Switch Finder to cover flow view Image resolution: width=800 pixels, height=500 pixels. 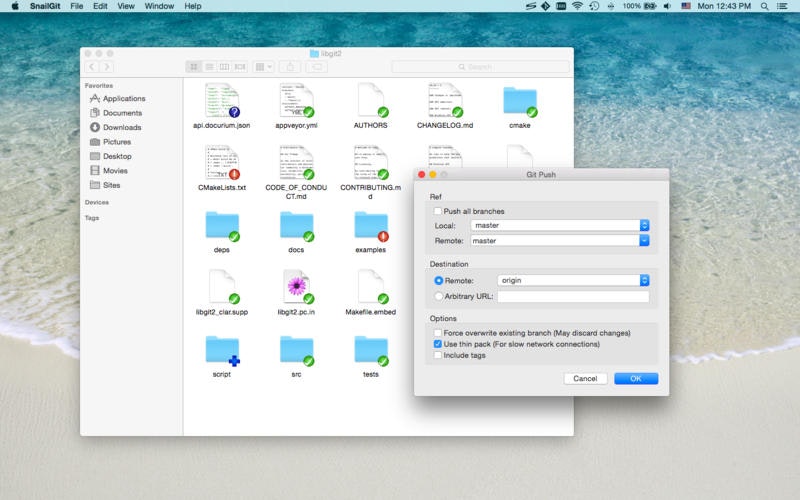(x=240, y=67)
